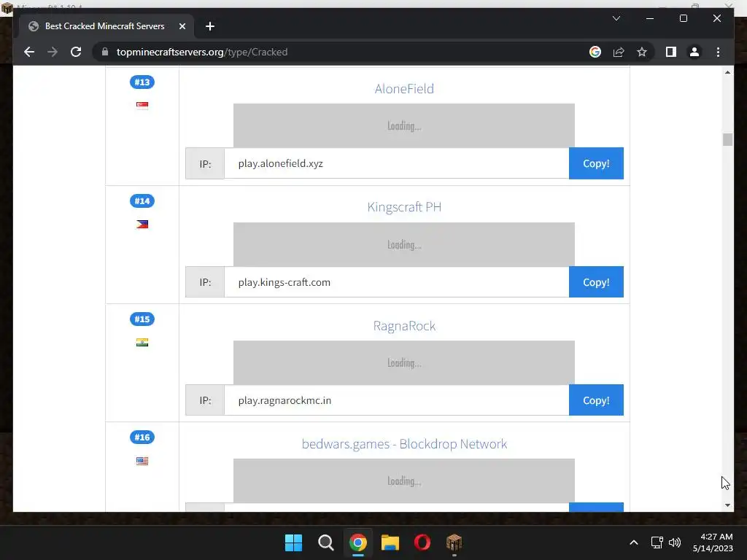Click the page scrollbar down arrow
The height and width of the screenshot is (560, 747).
pos(727,505)
